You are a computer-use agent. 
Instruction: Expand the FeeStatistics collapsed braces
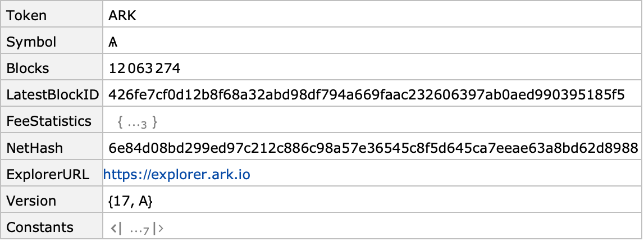[x=137, y=122]
